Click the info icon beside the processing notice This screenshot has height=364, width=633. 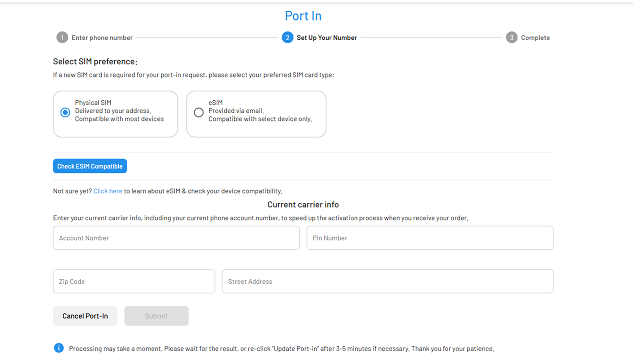point(59,348)
